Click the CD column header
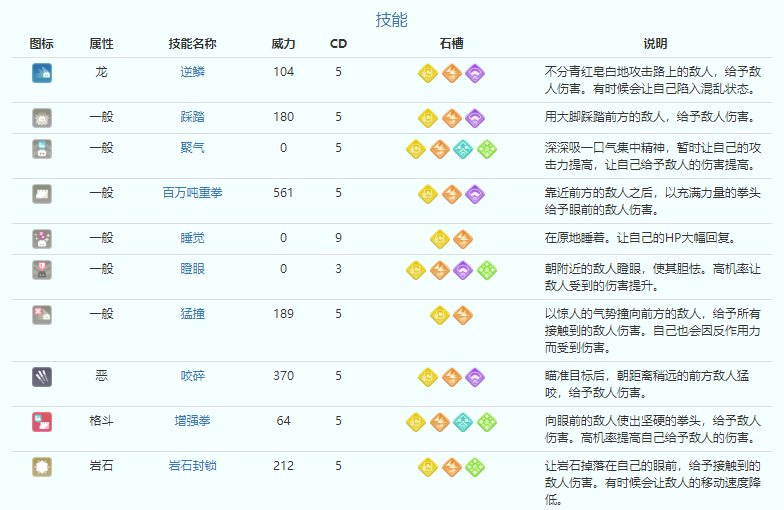784x510 pixels. point(338,44)
